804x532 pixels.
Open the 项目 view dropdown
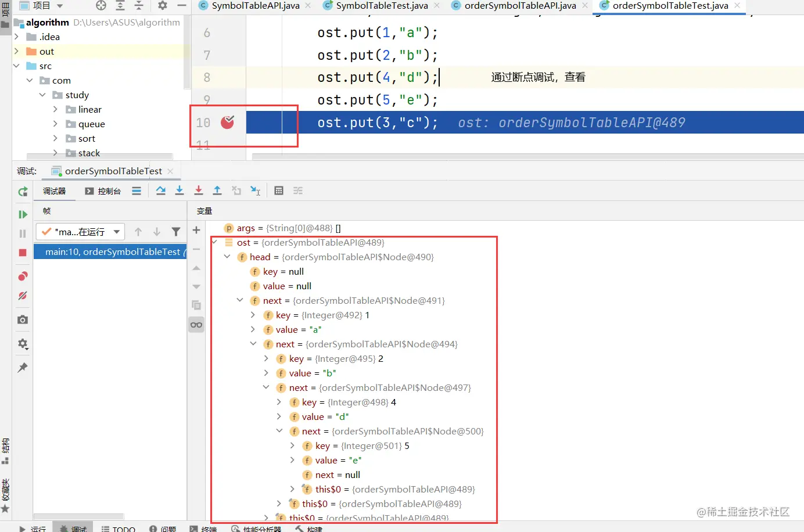click(41, 5)
